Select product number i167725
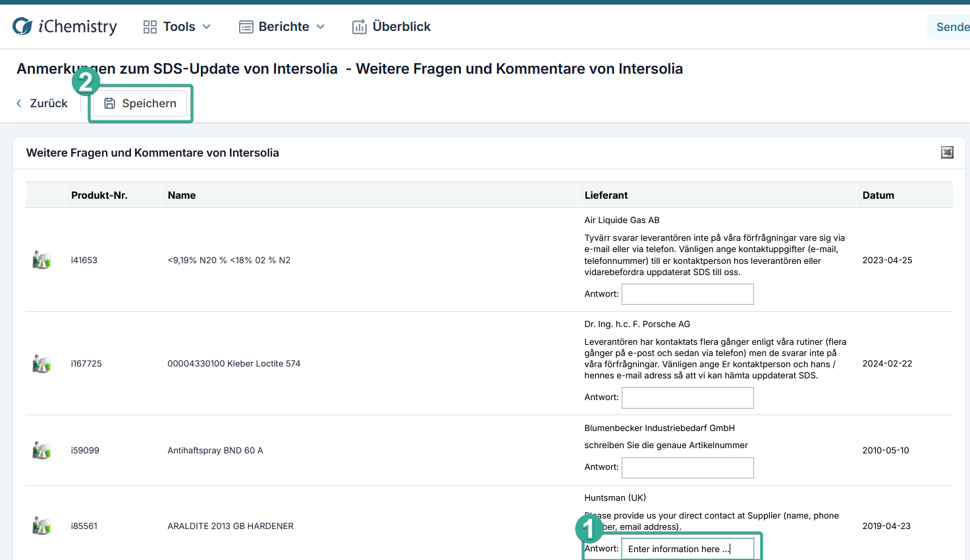Image resolution: width=970 pixels, height=560 pixels. click(x=86, y=363)
